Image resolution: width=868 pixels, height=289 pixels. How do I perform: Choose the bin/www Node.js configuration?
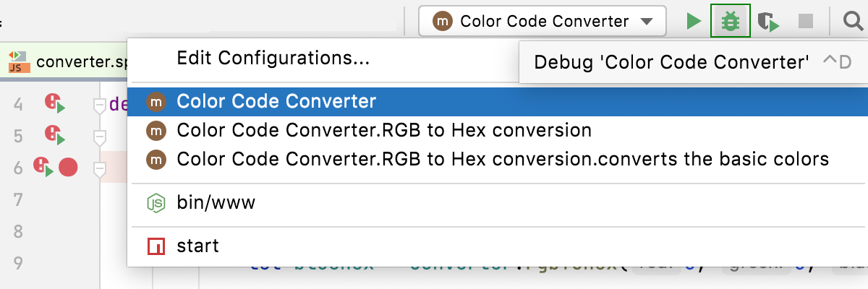click(216, 204)
